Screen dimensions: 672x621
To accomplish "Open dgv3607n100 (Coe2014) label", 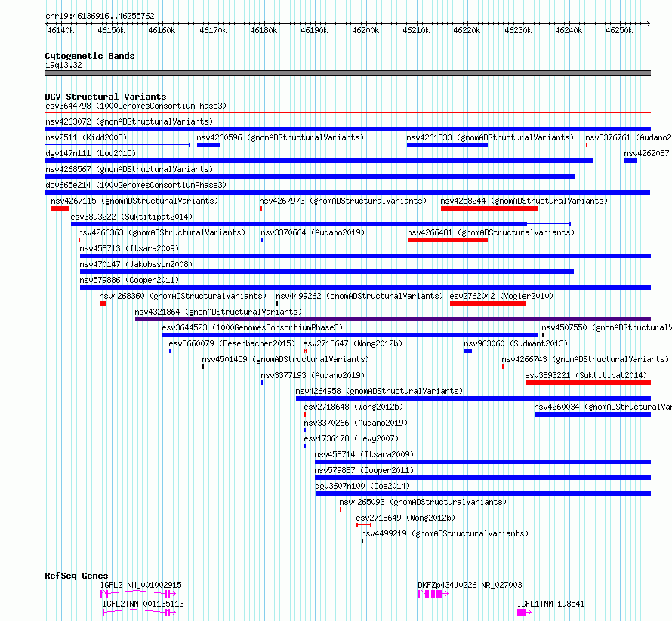I will pyautogui.click(x=362, y=486).
